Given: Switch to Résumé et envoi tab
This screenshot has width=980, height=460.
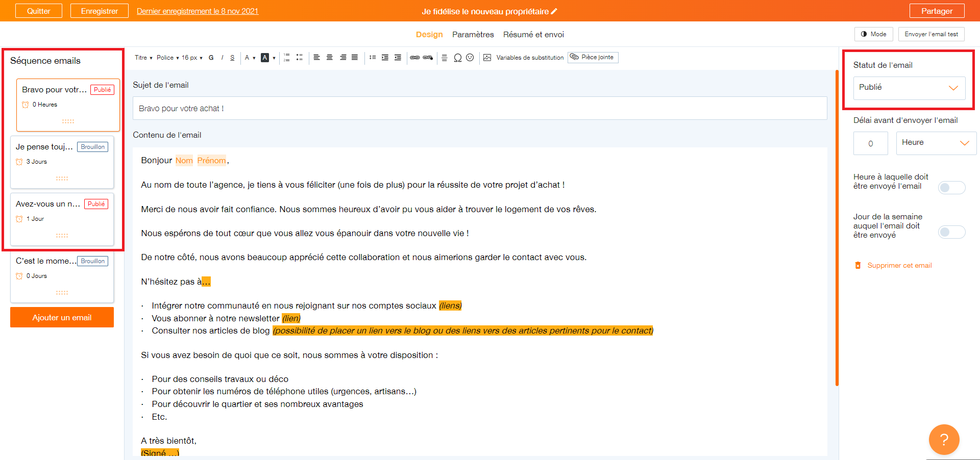Looking at the screenshot, I should (533, 35).
